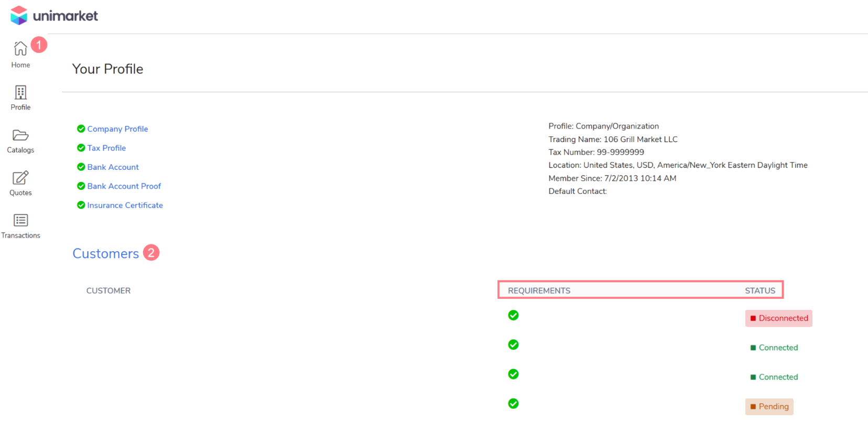The width and height of the screenshot is (868, 421).
Task: Open Catalogs folder icon
Action: (20, 135)
